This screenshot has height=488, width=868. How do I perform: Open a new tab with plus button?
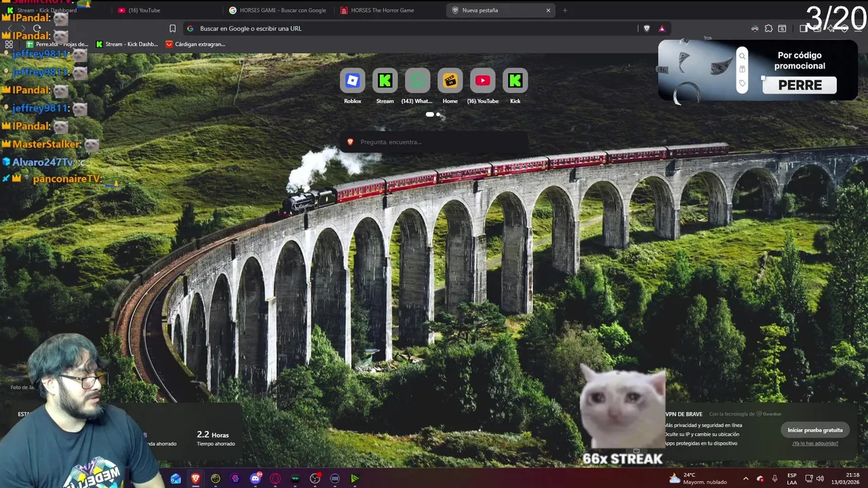[x=565, y=10]
